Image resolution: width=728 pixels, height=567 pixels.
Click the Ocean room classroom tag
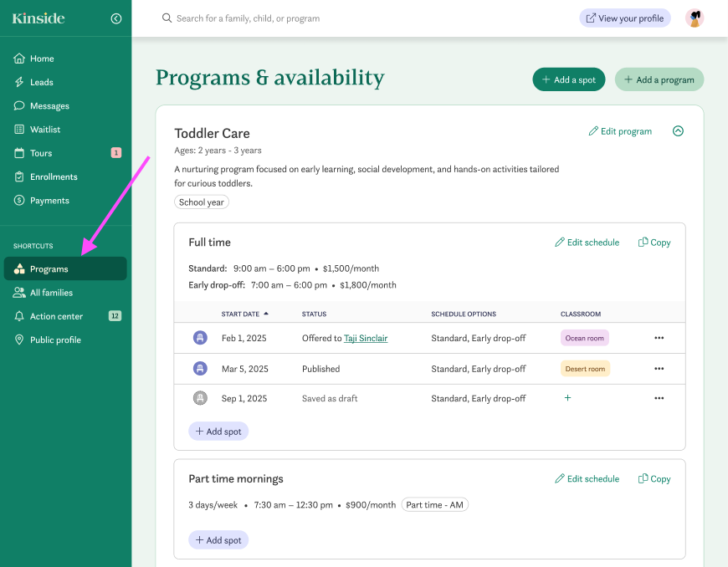coord(584,338)
